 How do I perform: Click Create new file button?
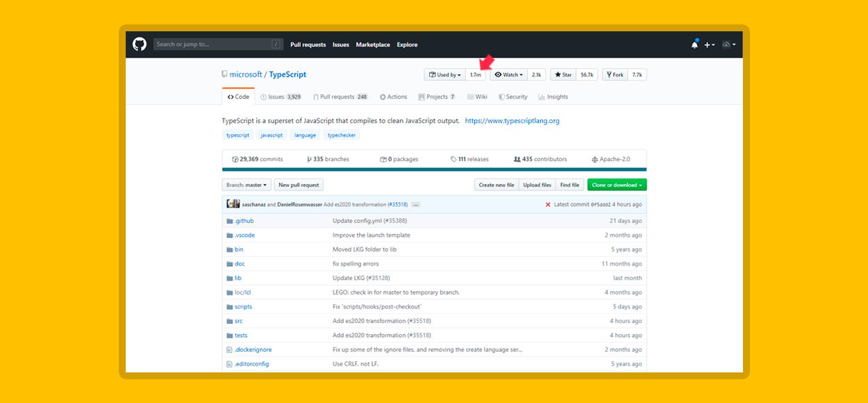496,185
